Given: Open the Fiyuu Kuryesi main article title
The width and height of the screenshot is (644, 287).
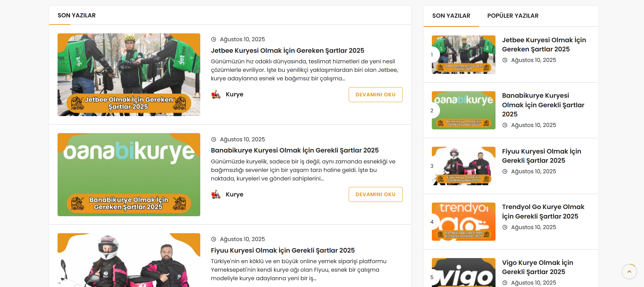Looking at the screenshot, I should (x=283, y=251).
